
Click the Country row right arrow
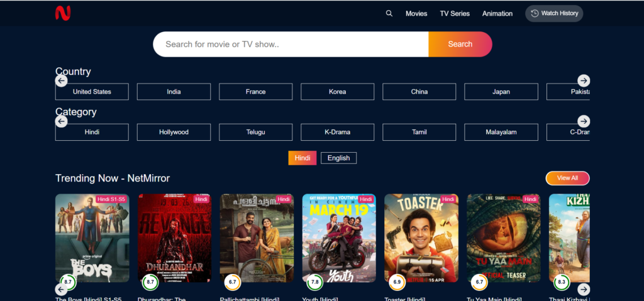(x=584, y=80)
